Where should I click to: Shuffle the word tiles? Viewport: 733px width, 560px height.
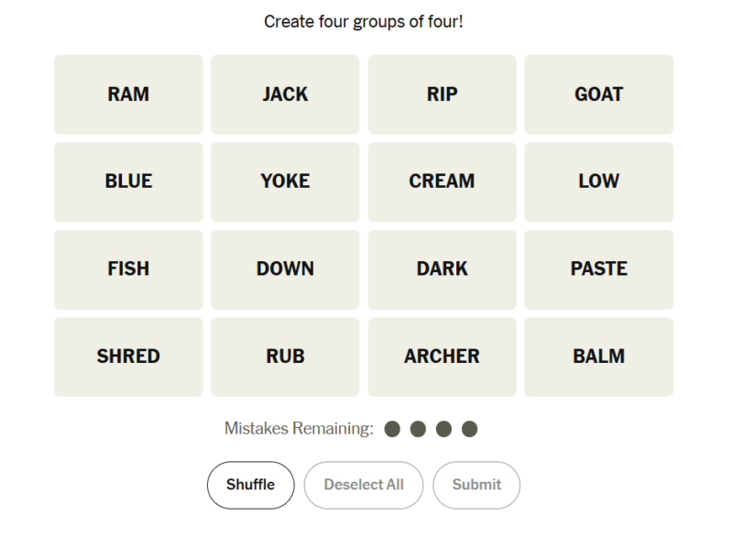250,485
